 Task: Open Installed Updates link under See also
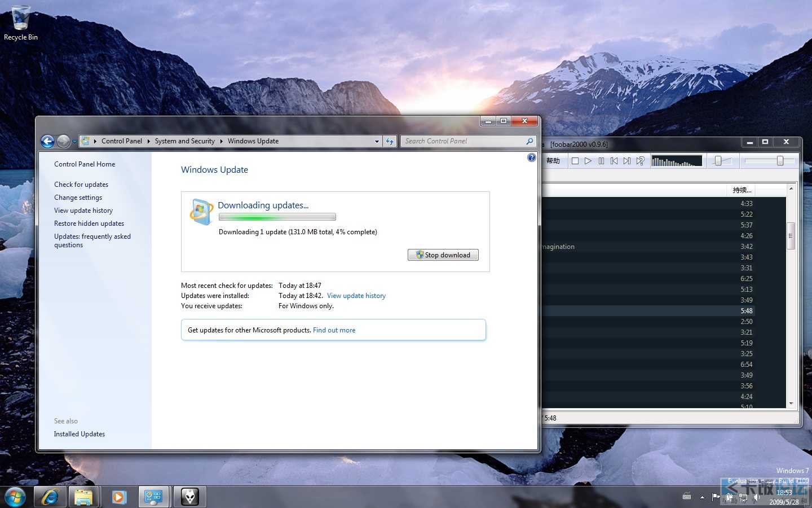[80, 434]
